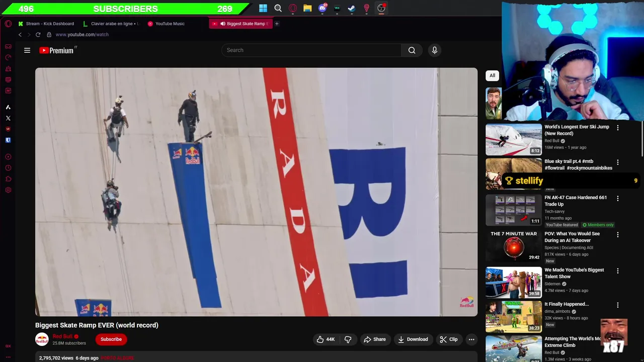Click the YouTube Premium logo
This screenshot has width=644, height=362.
pyautogui.click(x=57, y=50)
